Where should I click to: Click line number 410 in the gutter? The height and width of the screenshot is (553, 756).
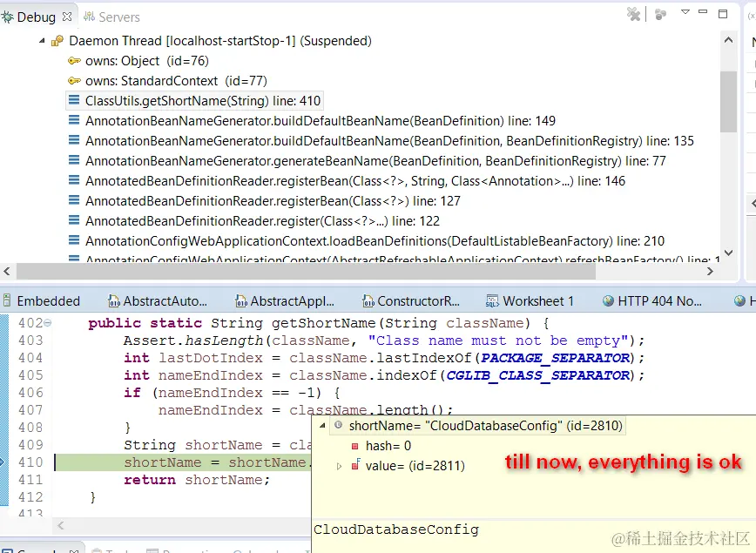tap(30, 462)
